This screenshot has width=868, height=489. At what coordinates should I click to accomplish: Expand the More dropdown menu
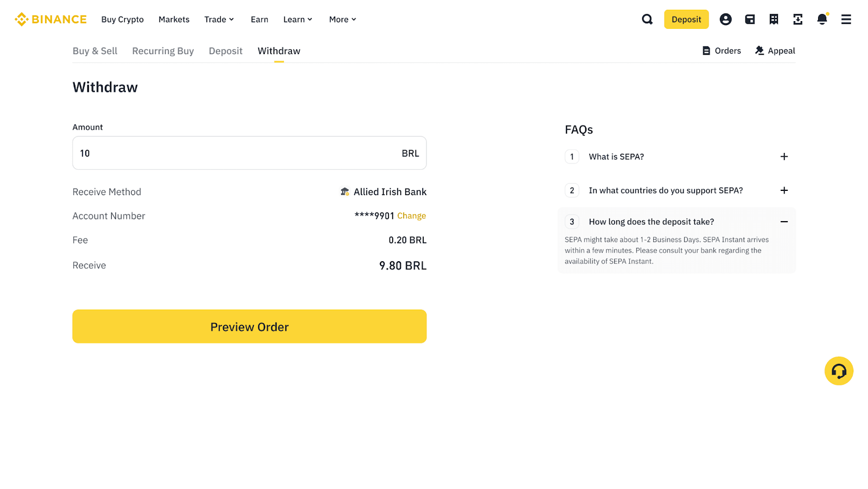pos(343,20)
